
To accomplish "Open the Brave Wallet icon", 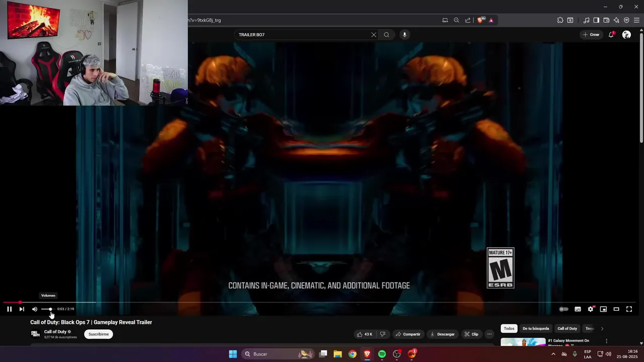I will 606,20.
